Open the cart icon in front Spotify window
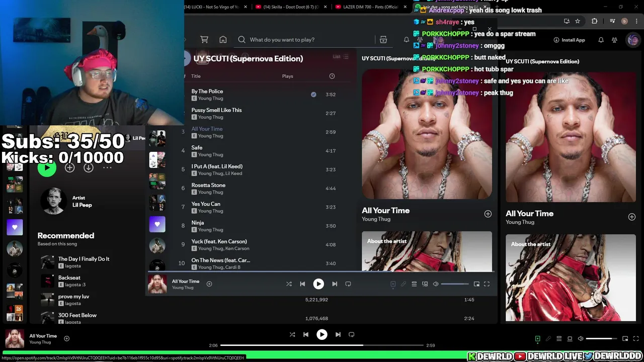The image size is (644, 362). (x=204, y=40)
